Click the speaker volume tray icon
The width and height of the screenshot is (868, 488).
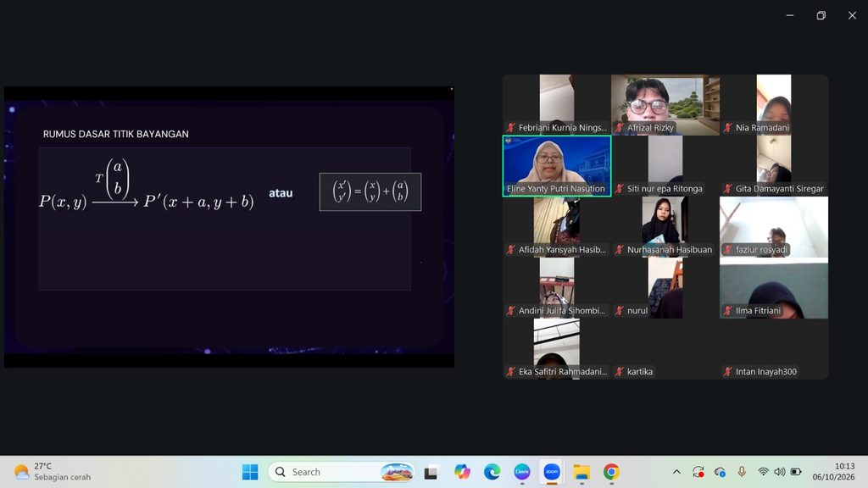(780, 472)
